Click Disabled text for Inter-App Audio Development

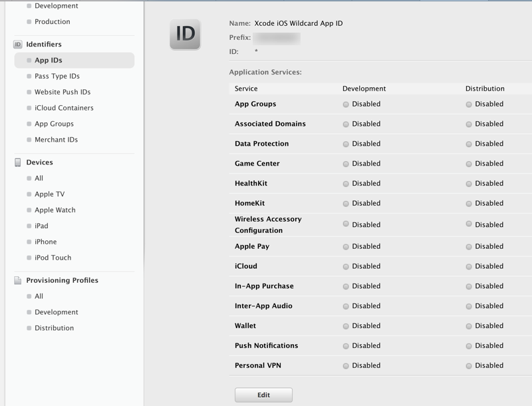pyautogui.click(x=366, y=306)
